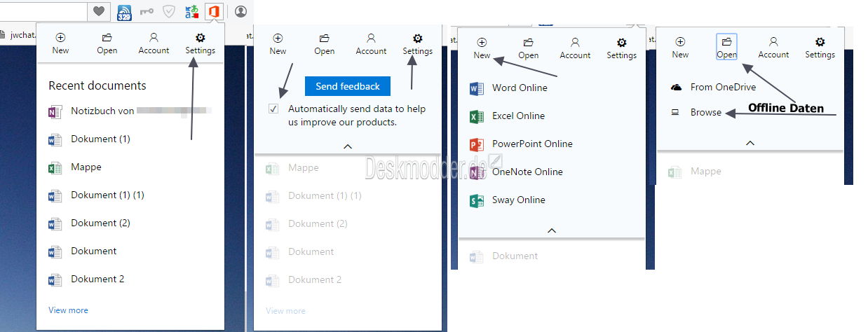Collapse the New list below Sway Online
Image resolution: width=868 pixels, height=332 pixels.
point(551,230)
